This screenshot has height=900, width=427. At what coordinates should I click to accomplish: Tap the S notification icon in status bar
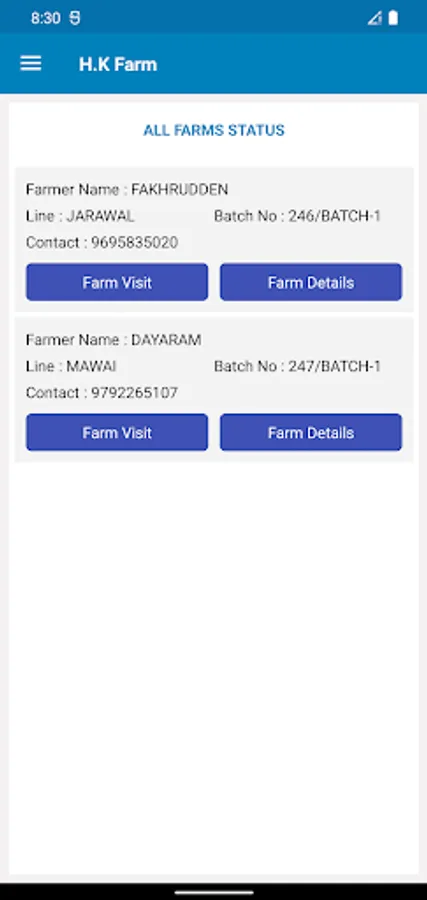pos(75,18)
